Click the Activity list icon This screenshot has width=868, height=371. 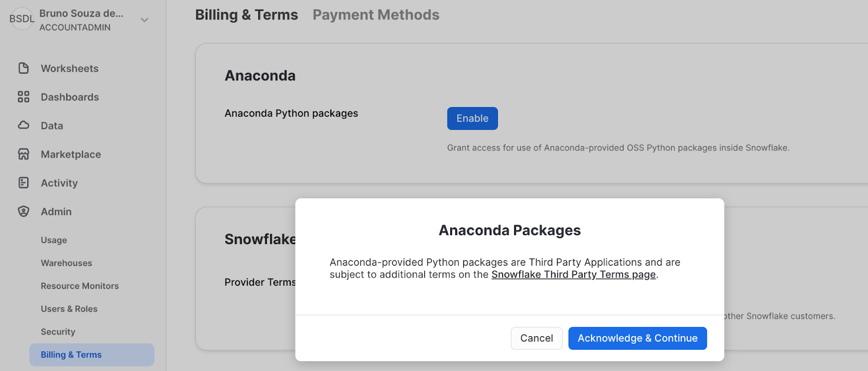coord(23,183)
